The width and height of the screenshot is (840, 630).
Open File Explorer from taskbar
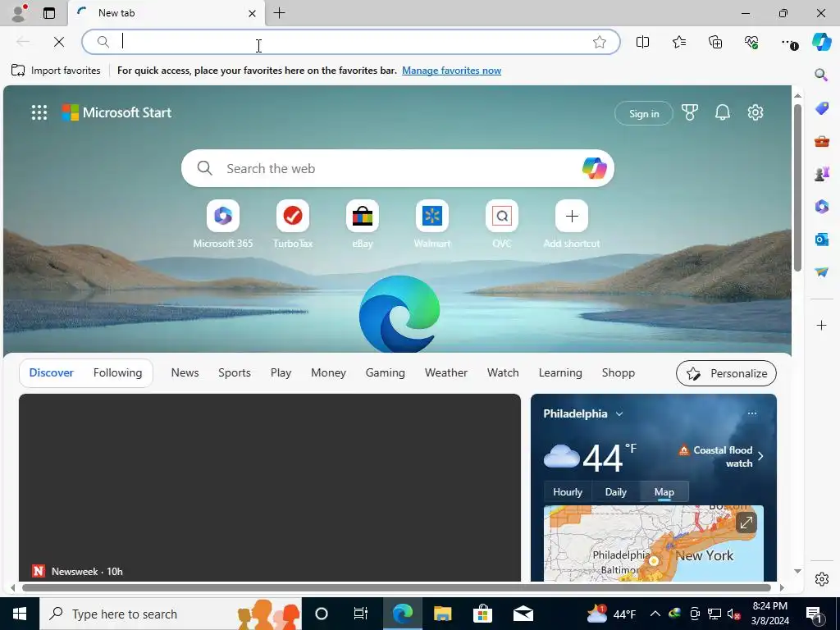click(x=442, y=614)
